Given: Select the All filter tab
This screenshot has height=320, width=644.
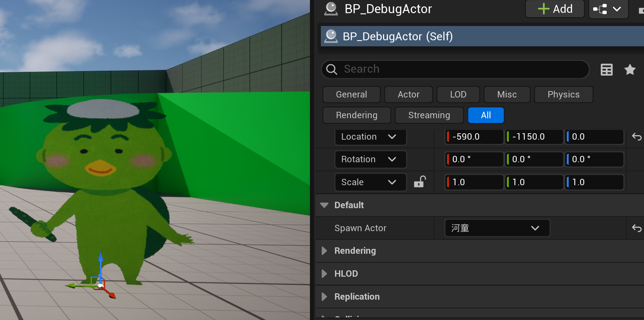Looking at the screenshot, I should [x=486, y=115].
